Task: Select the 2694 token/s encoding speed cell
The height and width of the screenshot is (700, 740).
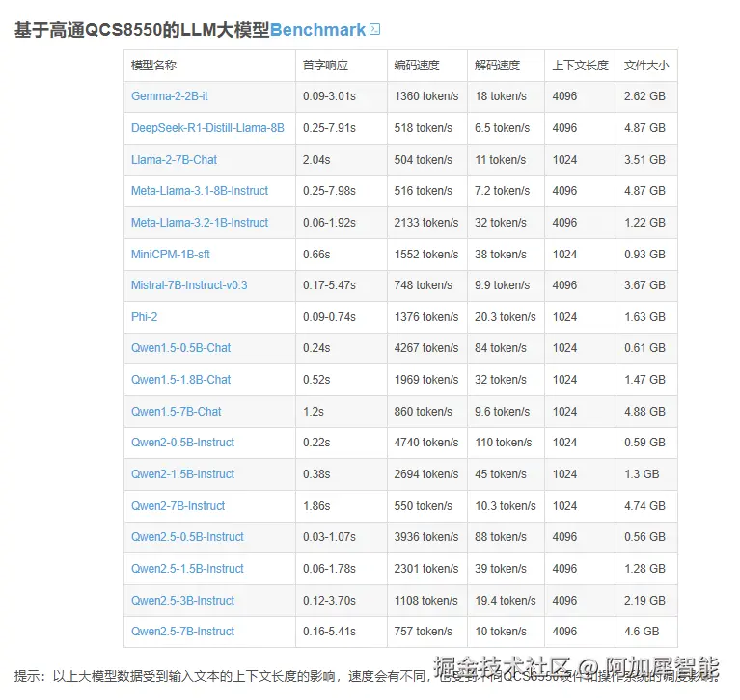Action: pos(427,474)
